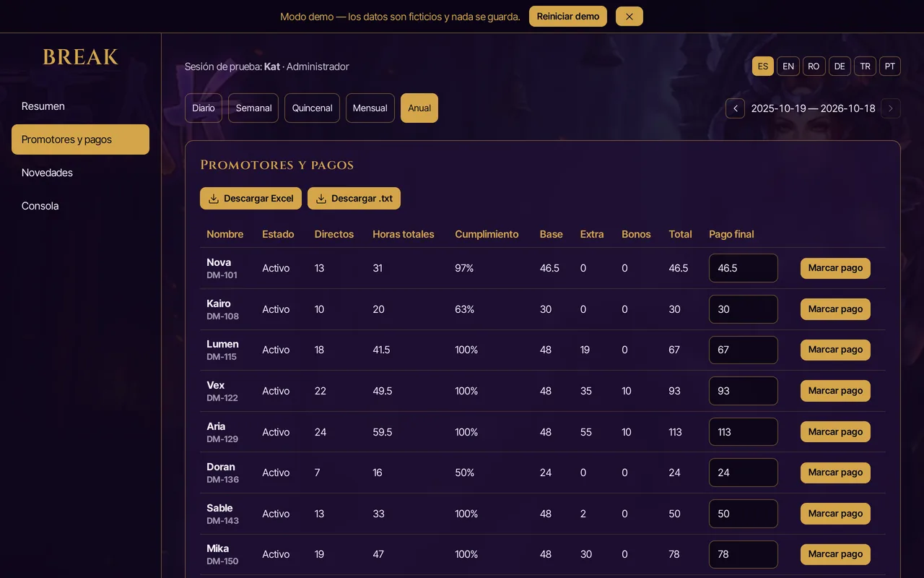Select the Anual period tab
This screenshot has width=924, height=578.
pyautogui.click(x=419, y=108)
